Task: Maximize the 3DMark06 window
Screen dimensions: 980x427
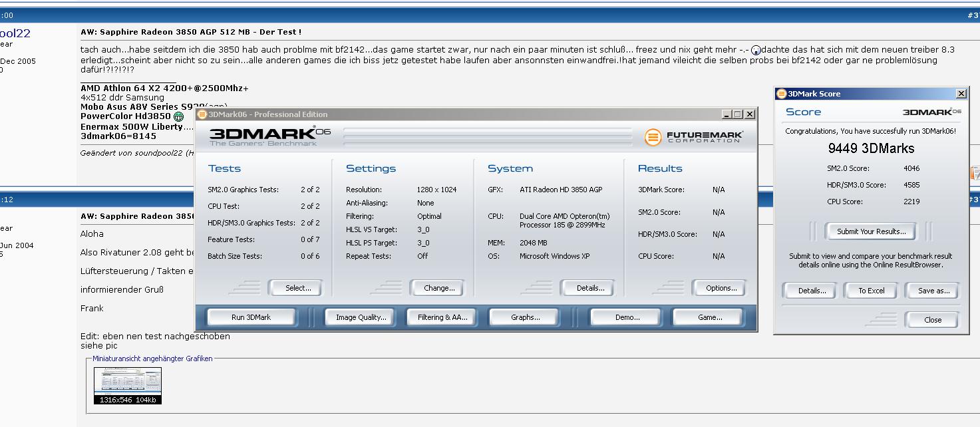Action: coord(737,114)
